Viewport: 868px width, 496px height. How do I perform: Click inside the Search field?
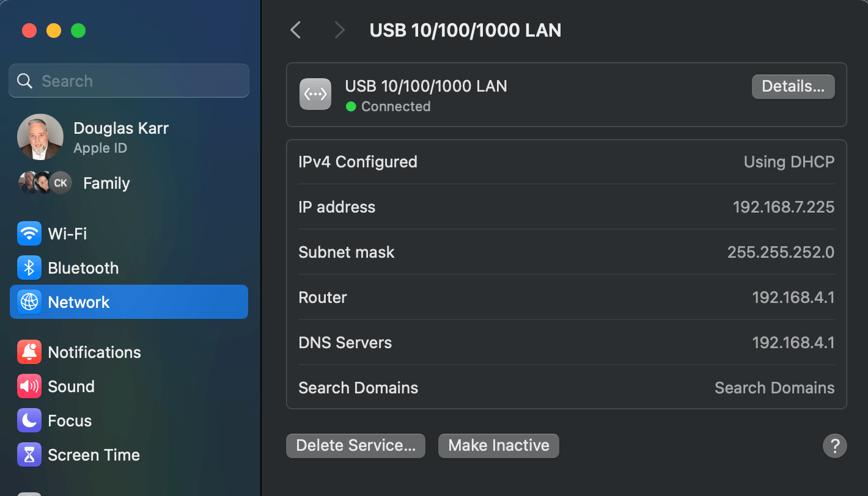coord(128,80)
